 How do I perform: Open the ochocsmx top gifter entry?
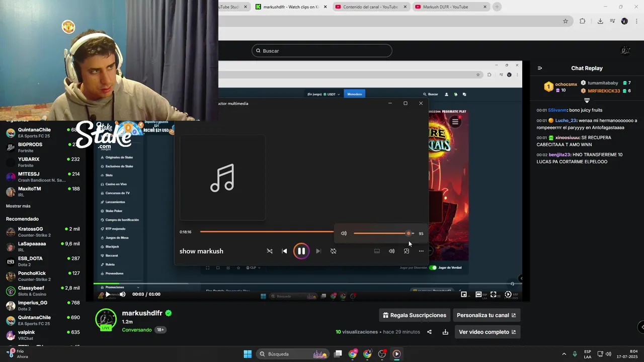[x=561, y=87]
